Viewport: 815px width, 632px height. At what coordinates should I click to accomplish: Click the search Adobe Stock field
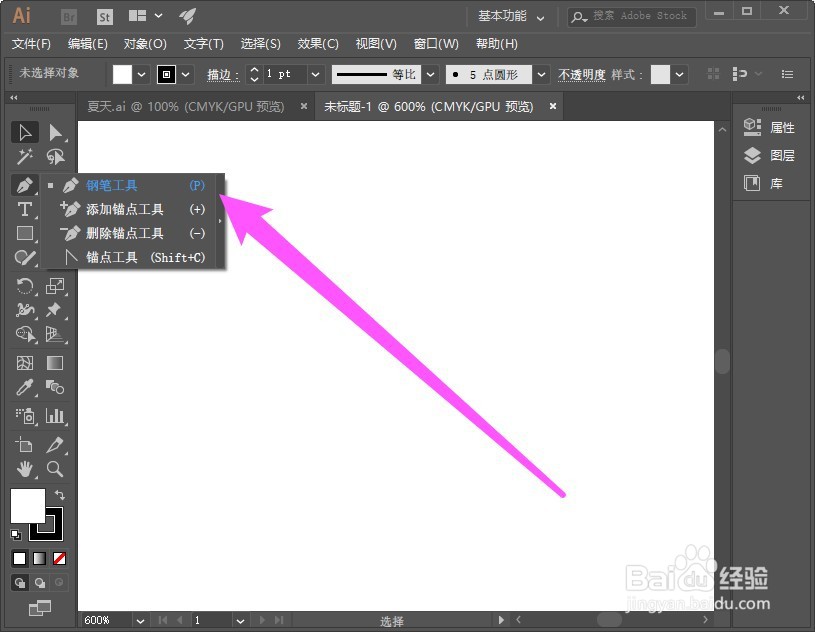click(632, 17)
